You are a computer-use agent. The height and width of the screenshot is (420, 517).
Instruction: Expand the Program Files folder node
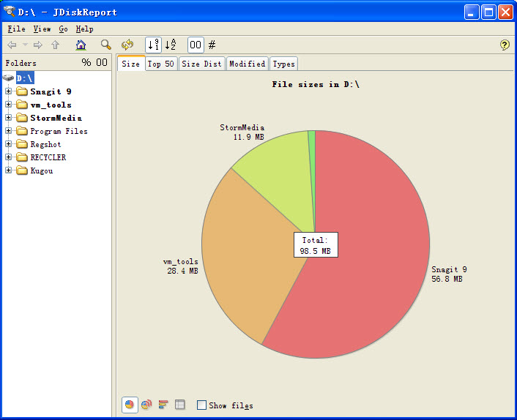pyautogui.click(x=9, y=131)
